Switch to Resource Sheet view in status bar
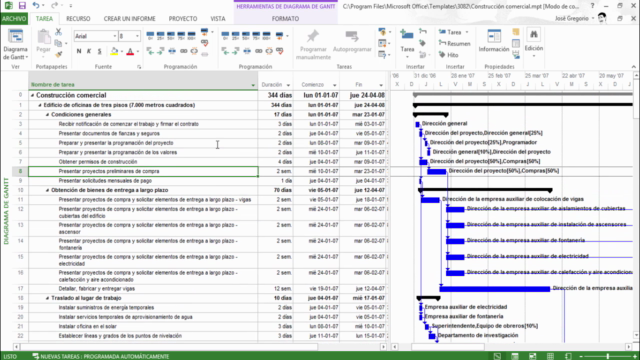640x360 pixels. [x=550, y=356]
